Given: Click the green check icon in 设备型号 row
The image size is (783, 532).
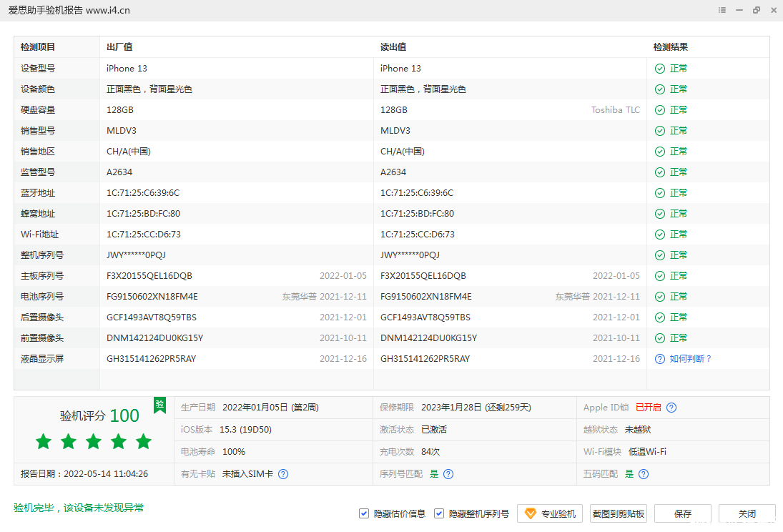Looking at the screenshot, I should 660,69.
